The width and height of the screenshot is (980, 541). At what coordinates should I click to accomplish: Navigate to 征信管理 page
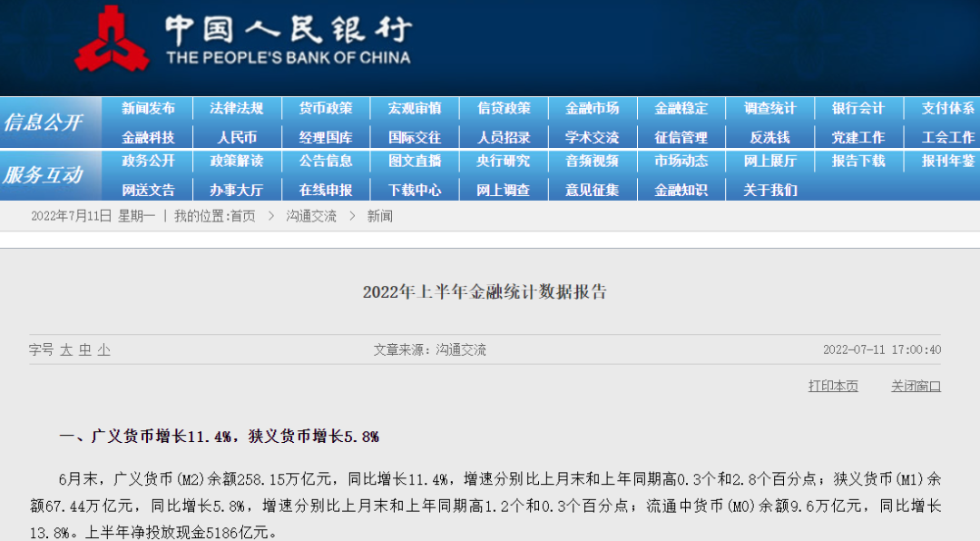(681, 137)
